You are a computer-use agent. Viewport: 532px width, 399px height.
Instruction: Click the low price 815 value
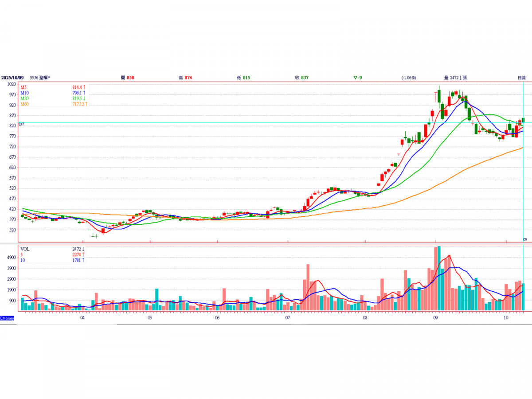pyautogui.click(x=246, y=78)
